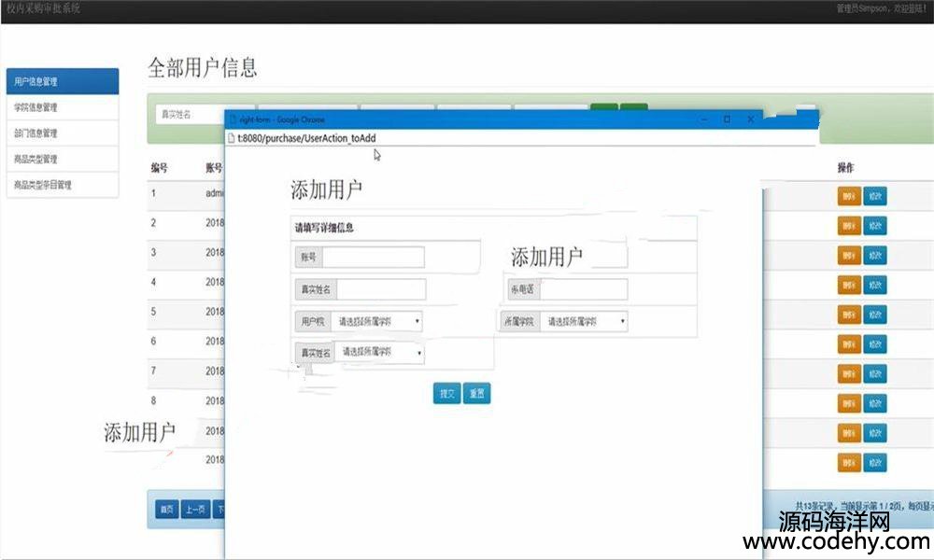Edit user row 8 with blue button

(x=874, y=403)
